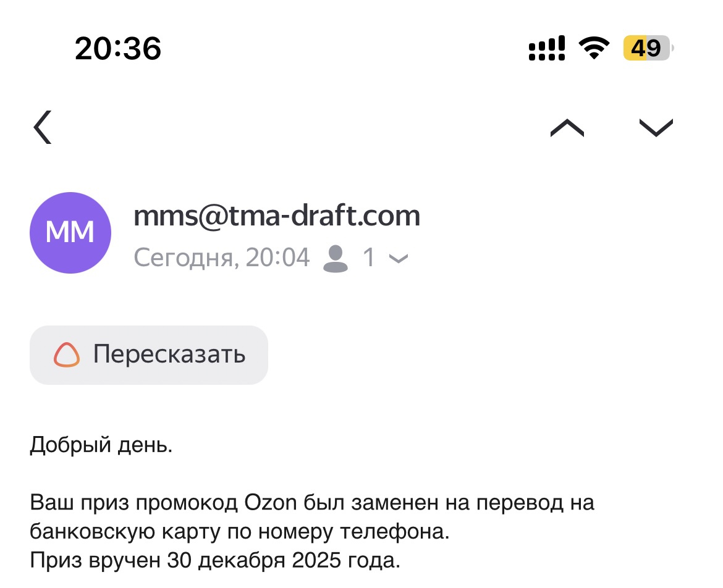Tap the Wi-Fi status icon

point(593,48)
